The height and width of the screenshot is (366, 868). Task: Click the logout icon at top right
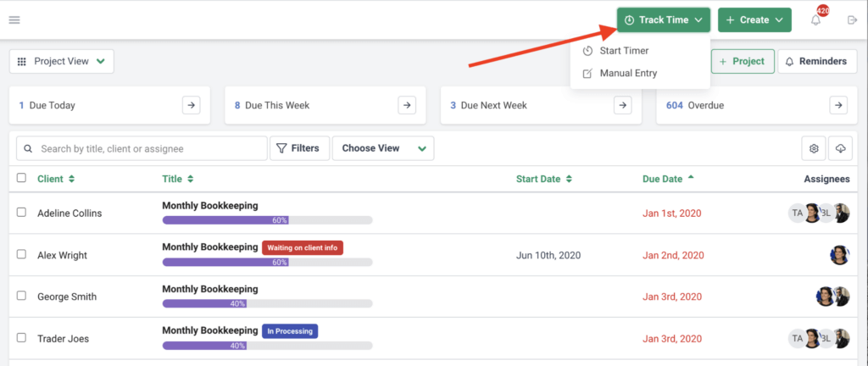pos(852,20)
